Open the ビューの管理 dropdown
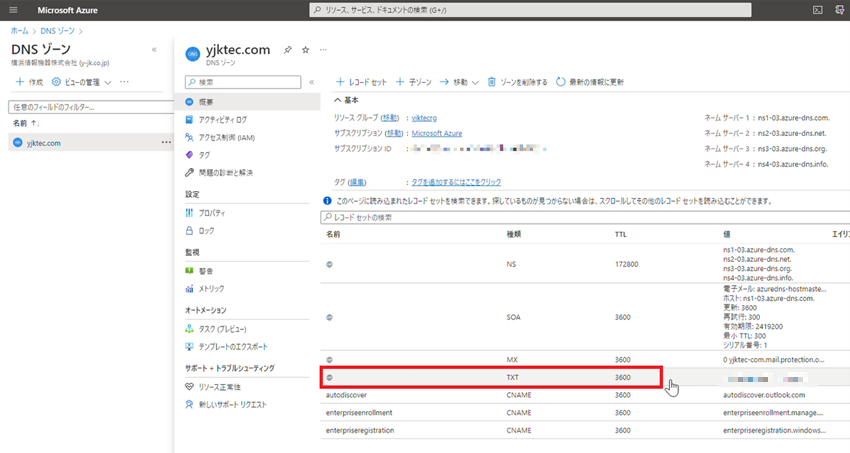This screenshot has height=453, width=850. coord(81,82)
